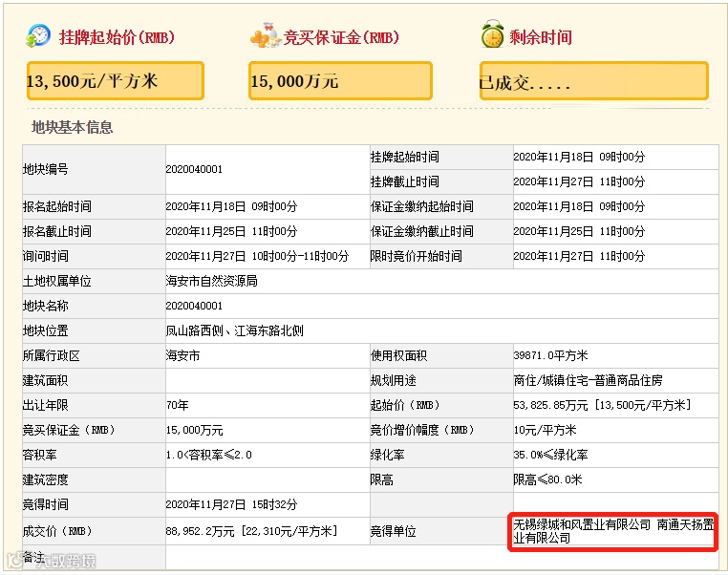Image resolution: width=728 pixels, height=575 pixels.
Task: Click the 成交价(RMB) label
Action: click(x=57, y=531)
